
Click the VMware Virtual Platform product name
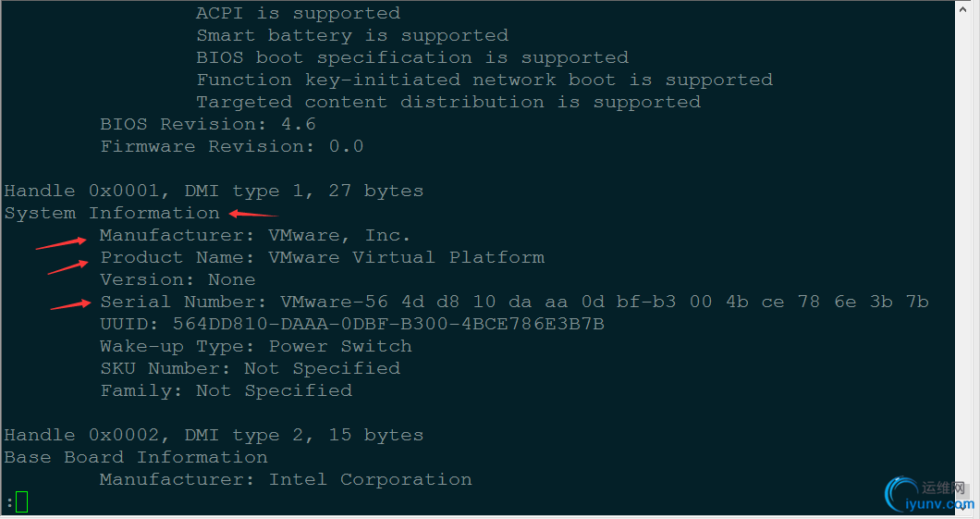(x=406, y=257)
